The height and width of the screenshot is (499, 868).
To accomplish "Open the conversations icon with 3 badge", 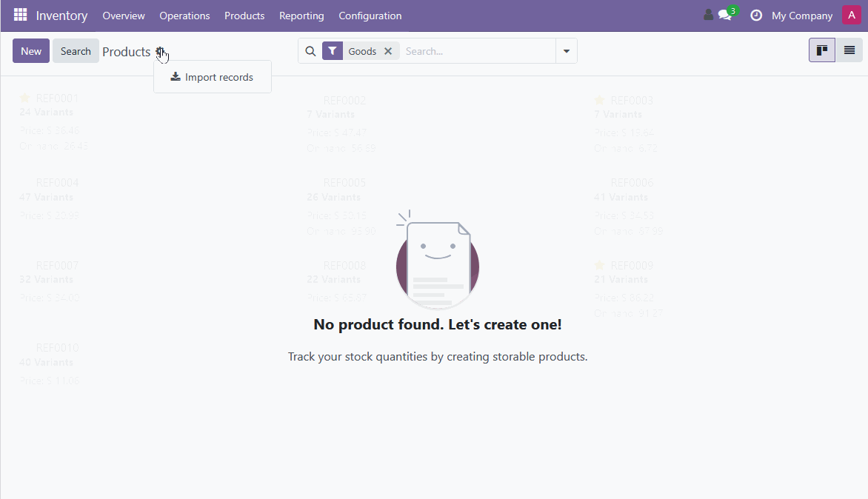I will point(725,16).
